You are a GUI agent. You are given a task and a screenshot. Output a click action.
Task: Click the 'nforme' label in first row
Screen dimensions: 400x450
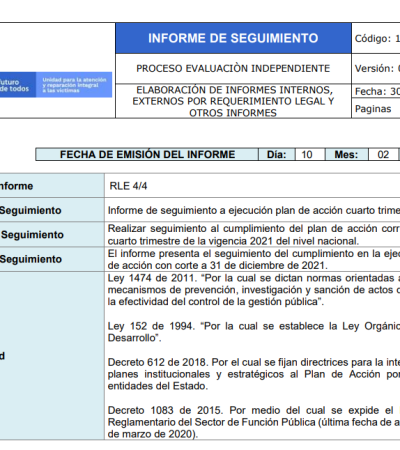pyautogui.click(x=16, y=186)
